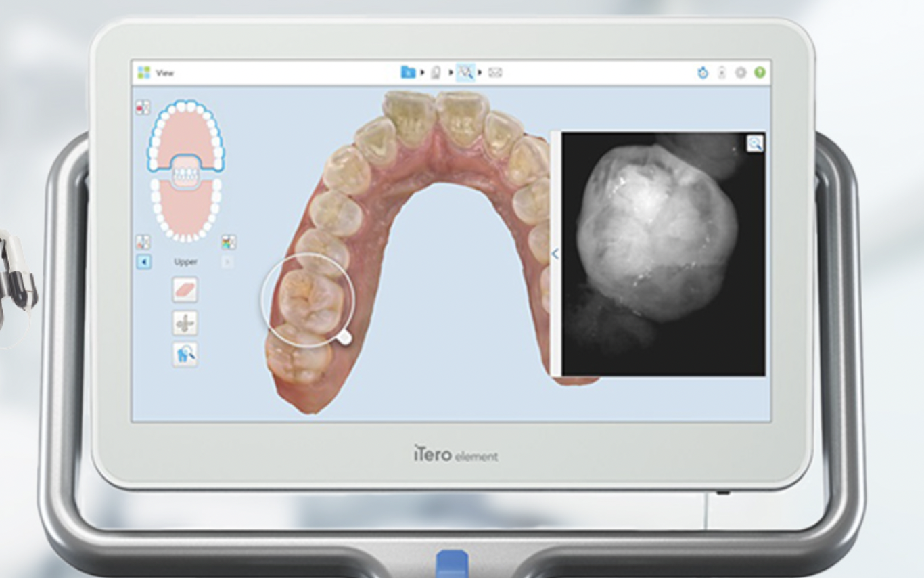Toggle the color mode icon right of diagram

coord(229,242)
